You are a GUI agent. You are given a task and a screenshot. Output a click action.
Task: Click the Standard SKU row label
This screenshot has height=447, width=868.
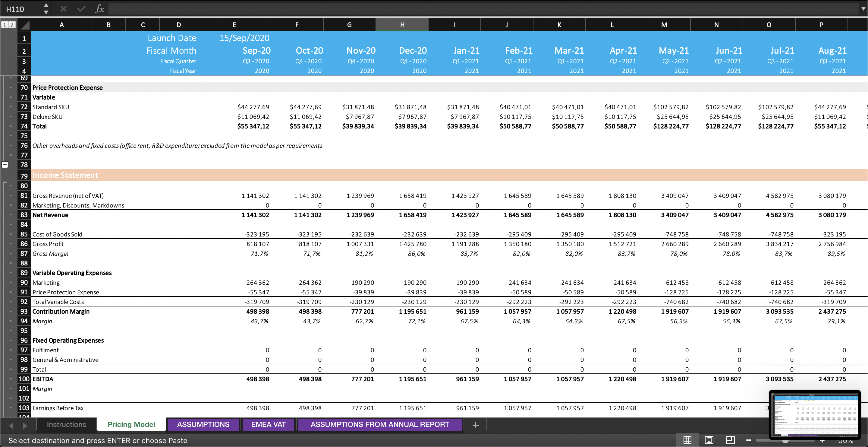[x=51, y=107]
